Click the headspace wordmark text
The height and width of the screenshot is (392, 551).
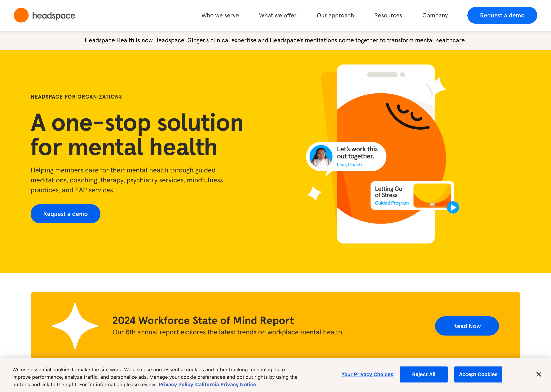(x=54, y=16)
